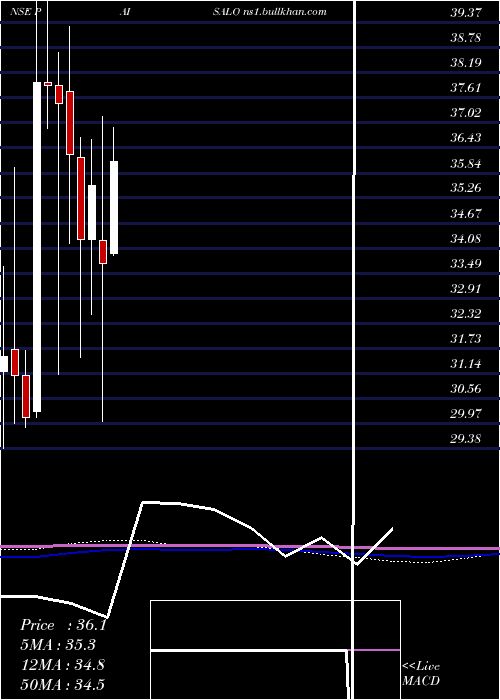
Task: Click the 35.26 price axis label
Action: coord(466,188)
